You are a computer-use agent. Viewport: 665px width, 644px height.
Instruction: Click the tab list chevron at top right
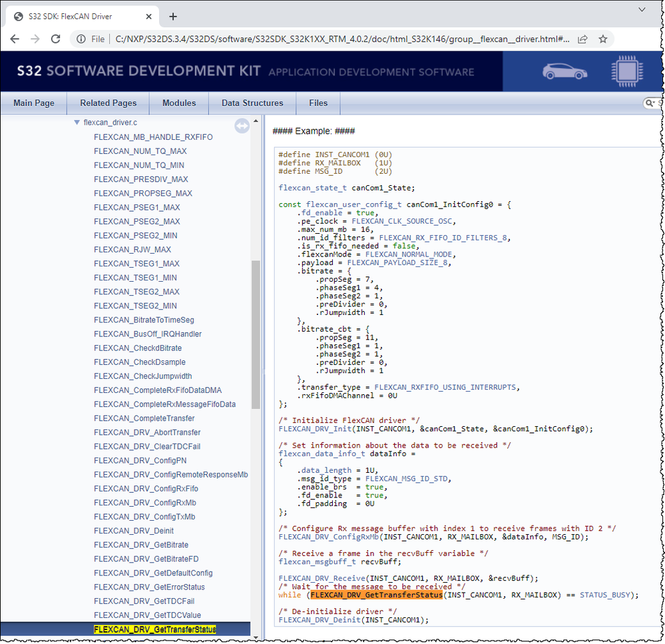pos(642,9)
